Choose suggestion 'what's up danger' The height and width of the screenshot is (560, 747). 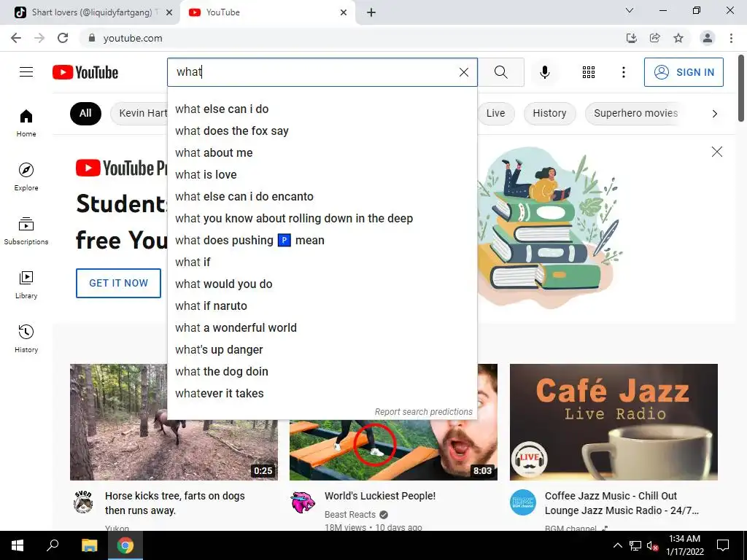click(x=322, y=350)
